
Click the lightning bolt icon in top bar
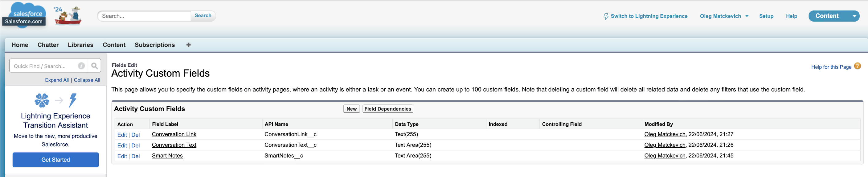(x=605, y=16)
